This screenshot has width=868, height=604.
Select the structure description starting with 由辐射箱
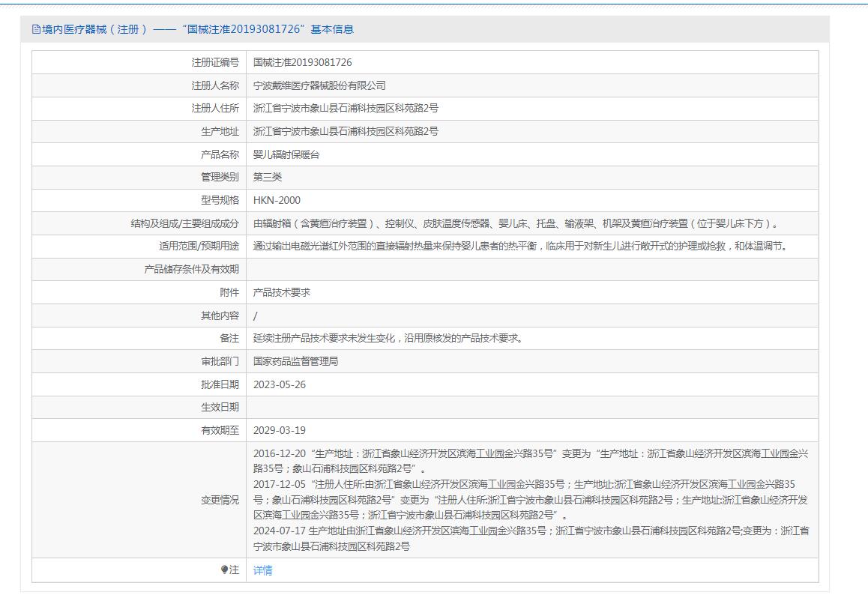(516, 223)
